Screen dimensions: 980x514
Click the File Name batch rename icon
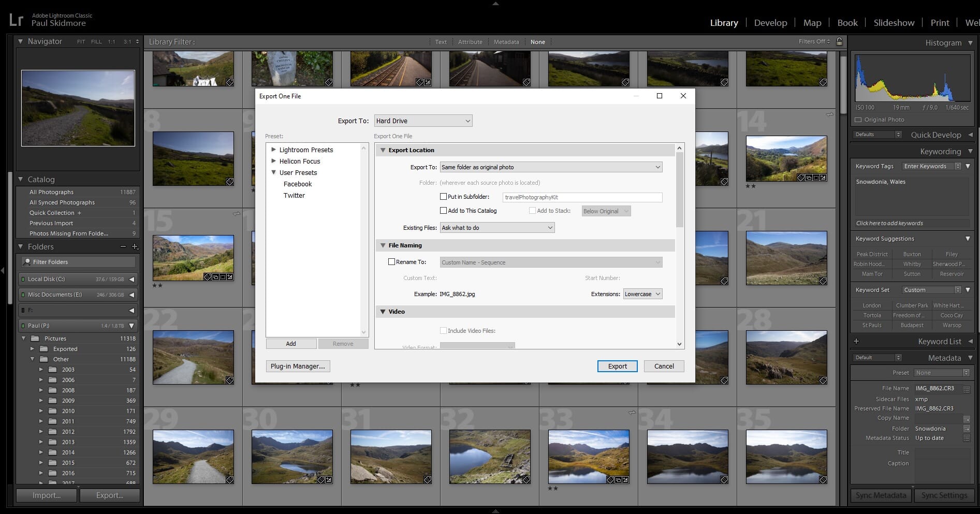[x=966, y=389]
